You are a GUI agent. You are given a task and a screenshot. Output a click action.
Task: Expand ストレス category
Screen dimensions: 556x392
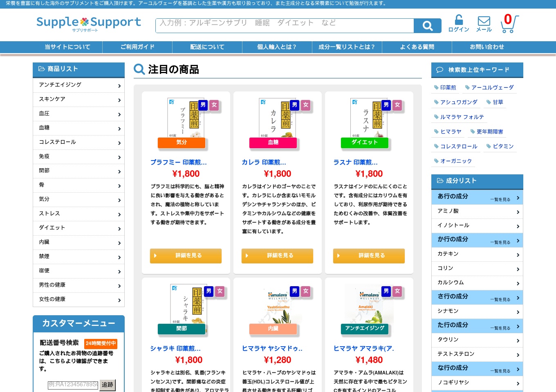pos(78,214)
